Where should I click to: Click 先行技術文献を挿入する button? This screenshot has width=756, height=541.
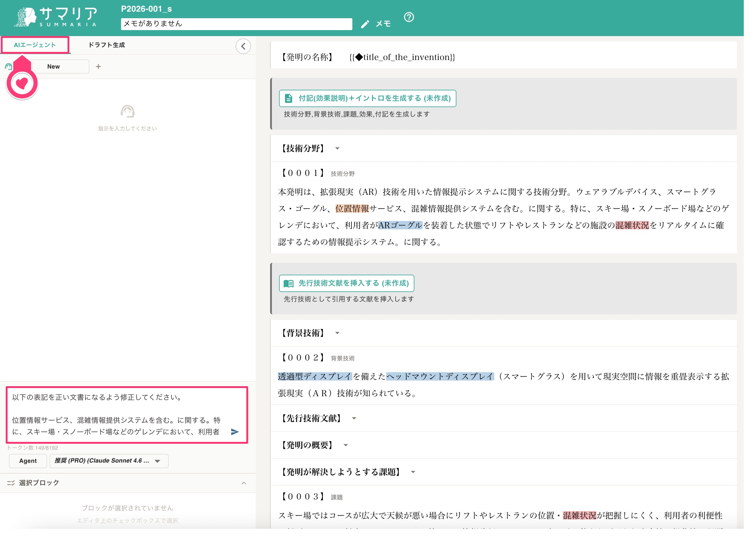point(346,283)
